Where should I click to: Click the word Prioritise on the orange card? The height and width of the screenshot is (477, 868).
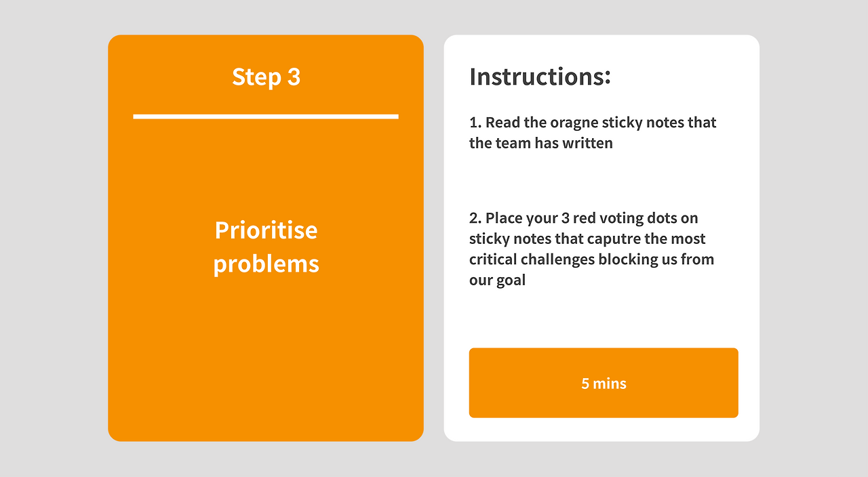coord(266,230)
